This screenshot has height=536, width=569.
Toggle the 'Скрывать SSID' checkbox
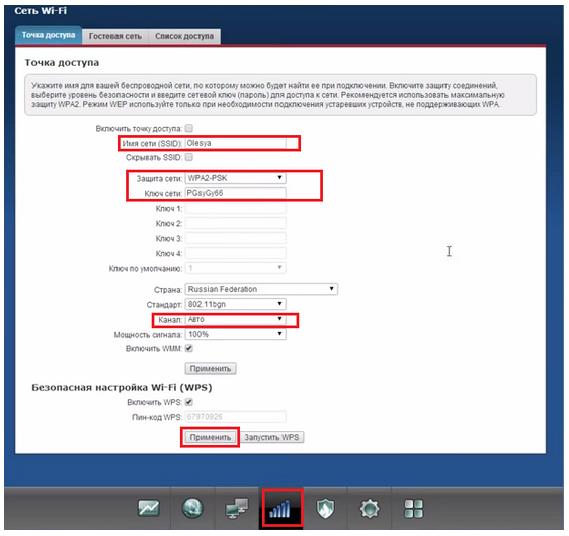189,157
